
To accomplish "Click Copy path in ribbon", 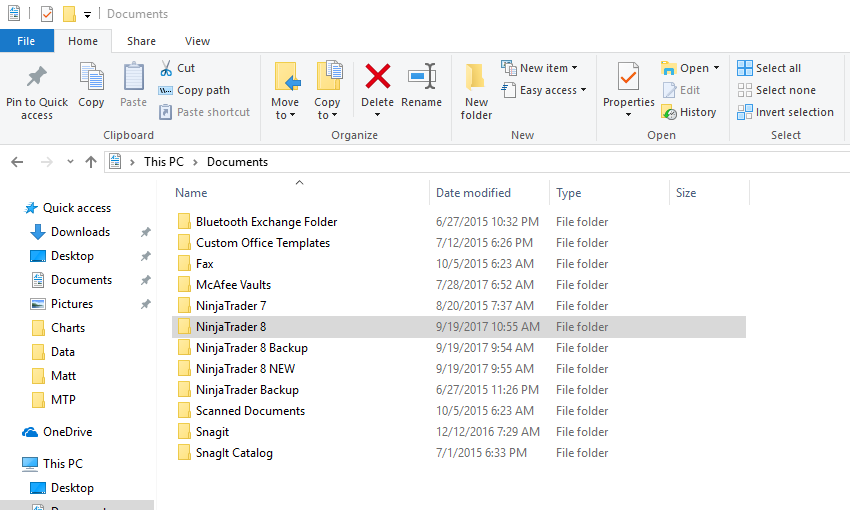I will click(194, 91).
